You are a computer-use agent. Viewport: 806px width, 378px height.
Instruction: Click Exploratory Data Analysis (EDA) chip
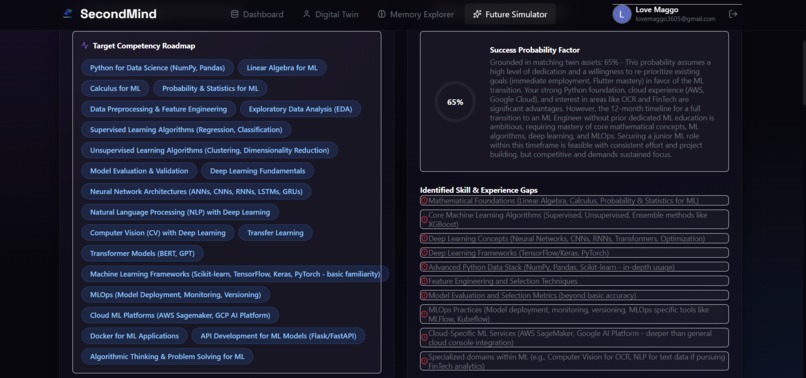click(x=300, y=109)
